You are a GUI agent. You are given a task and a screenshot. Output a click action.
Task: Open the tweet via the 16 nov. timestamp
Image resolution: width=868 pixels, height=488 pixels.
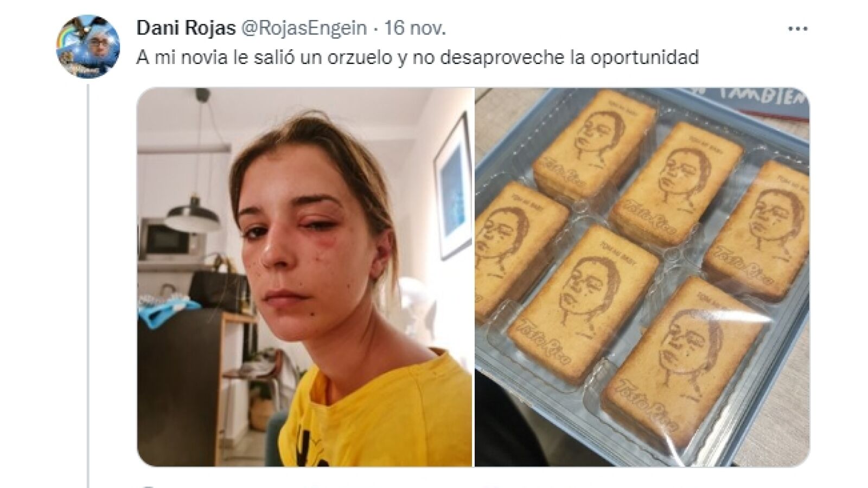415,28
